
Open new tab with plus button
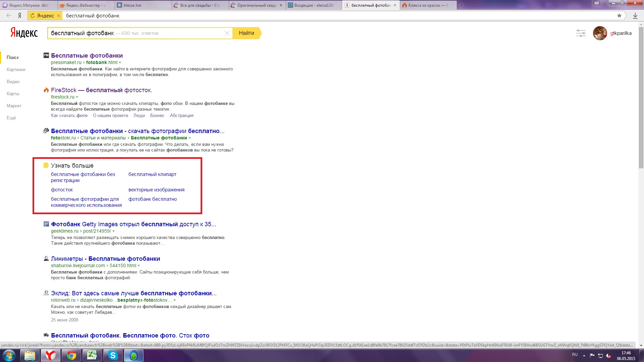pyautogui.click(x=461, y=5)
